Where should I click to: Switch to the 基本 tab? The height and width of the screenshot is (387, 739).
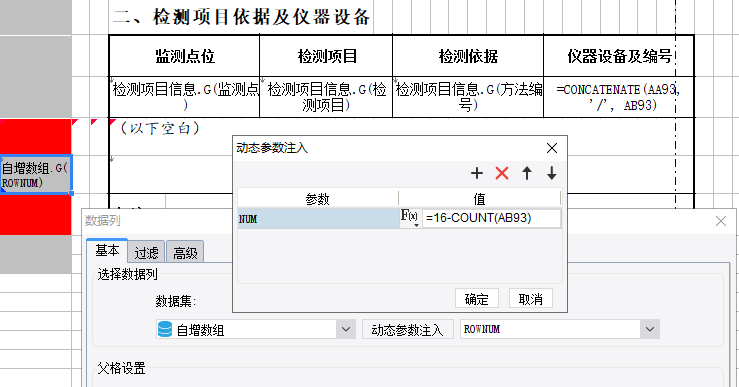107,251
